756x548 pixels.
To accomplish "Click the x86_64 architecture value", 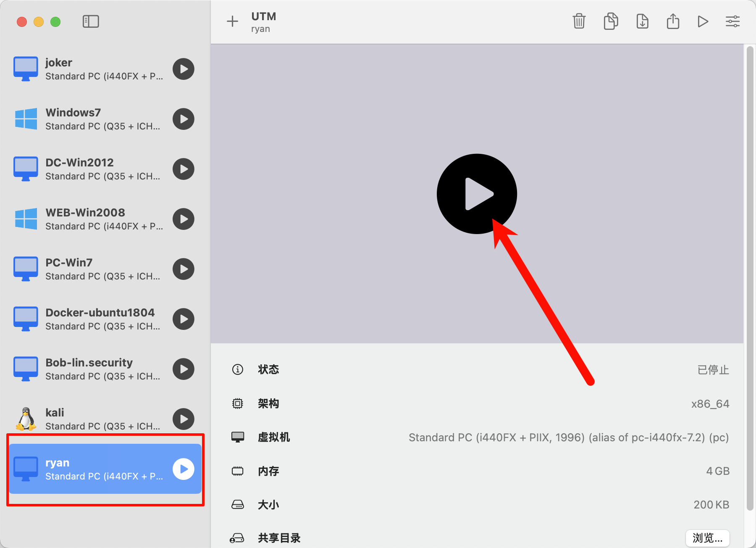I will 710,404.
